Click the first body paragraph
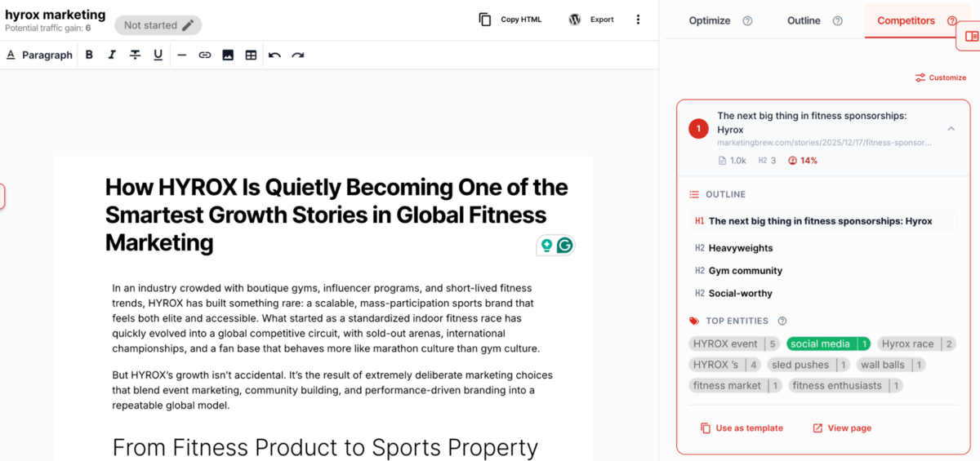This screenshot has width=980, height=461. (326, 318)
